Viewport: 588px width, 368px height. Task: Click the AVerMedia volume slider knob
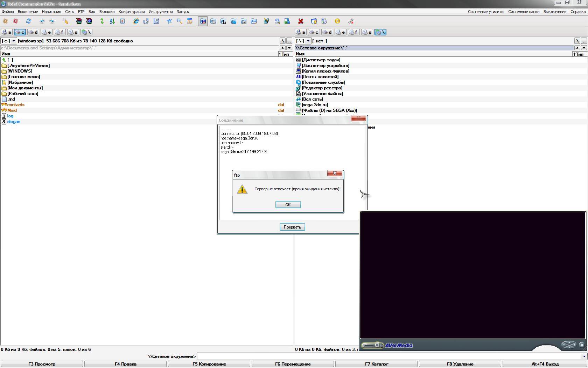[377, 345]
